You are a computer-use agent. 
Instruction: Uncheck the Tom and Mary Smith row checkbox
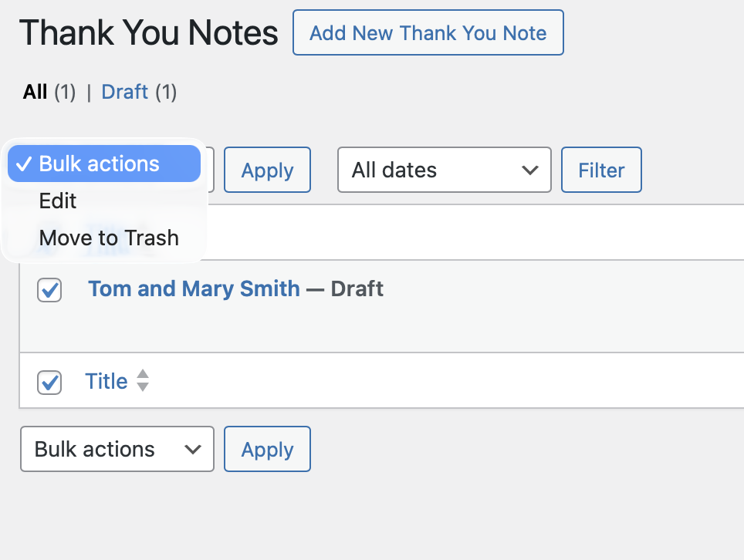click(x=49, y=290)
